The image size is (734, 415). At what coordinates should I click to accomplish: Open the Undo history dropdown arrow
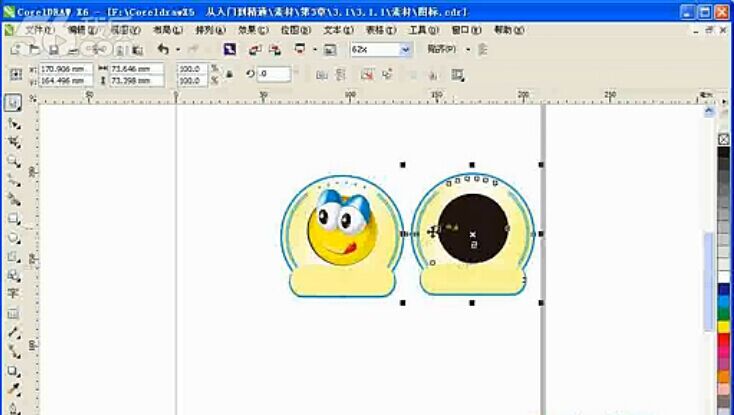pos(178,49)
